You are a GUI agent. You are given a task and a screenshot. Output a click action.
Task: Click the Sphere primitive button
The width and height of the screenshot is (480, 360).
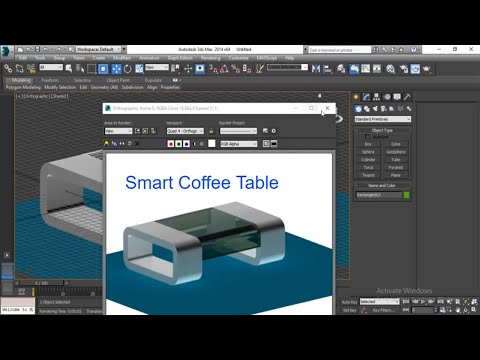click(368, 152)
